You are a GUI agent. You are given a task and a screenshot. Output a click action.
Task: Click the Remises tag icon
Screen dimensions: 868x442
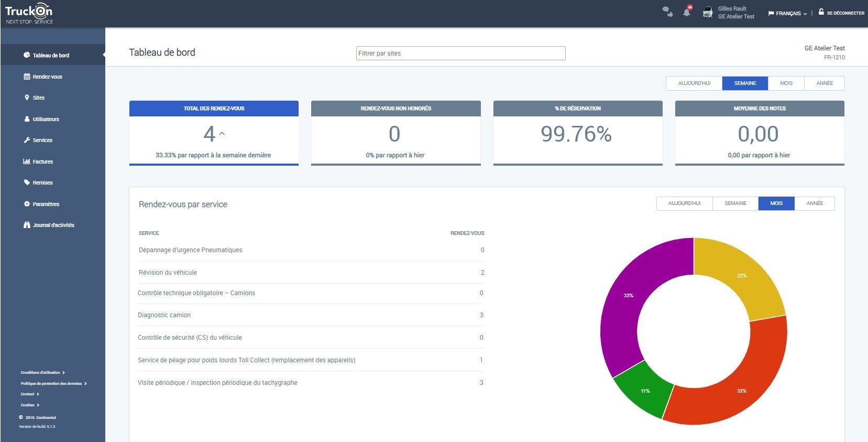click(x=27, y=182)
